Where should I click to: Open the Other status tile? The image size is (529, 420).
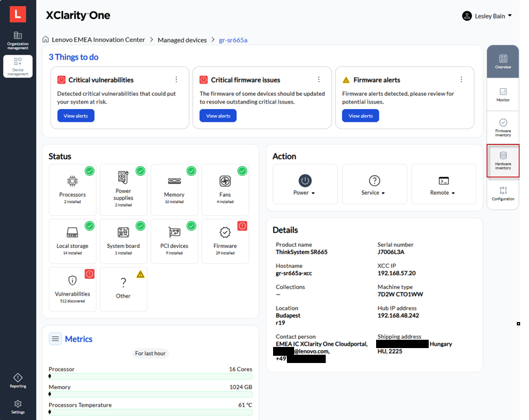pos(124,289)
